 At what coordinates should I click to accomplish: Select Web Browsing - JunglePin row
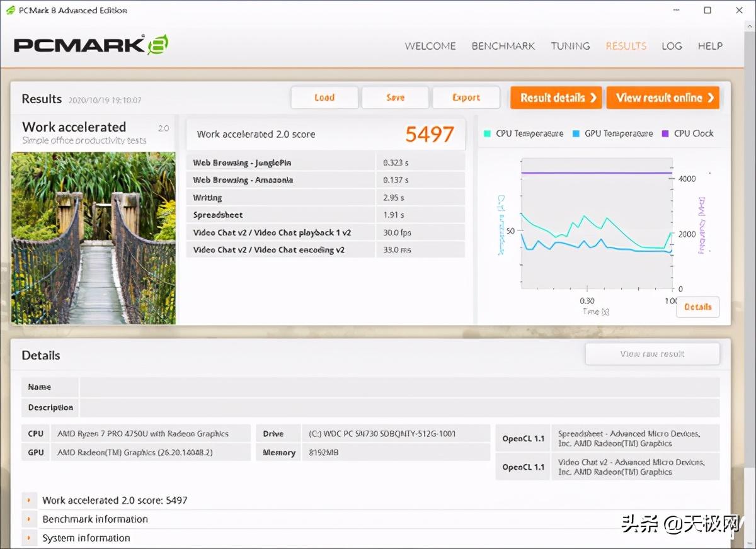(326, 162)
